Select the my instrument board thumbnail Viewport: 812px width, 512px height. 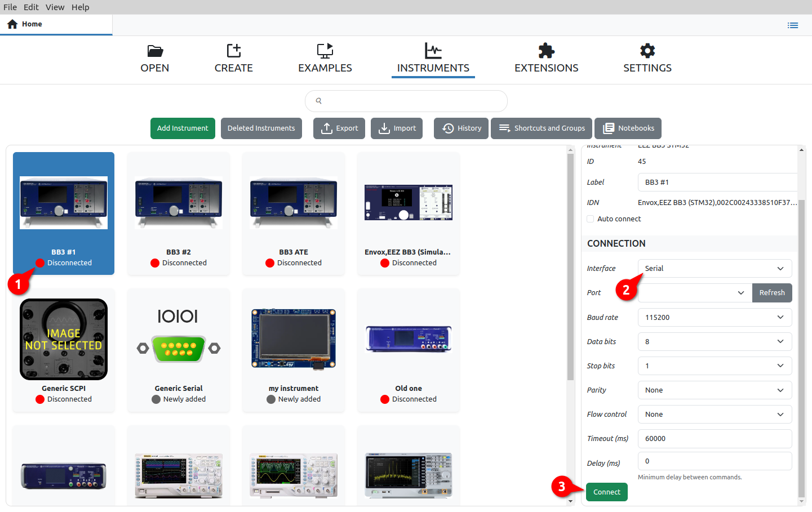(x=294, y=339)
